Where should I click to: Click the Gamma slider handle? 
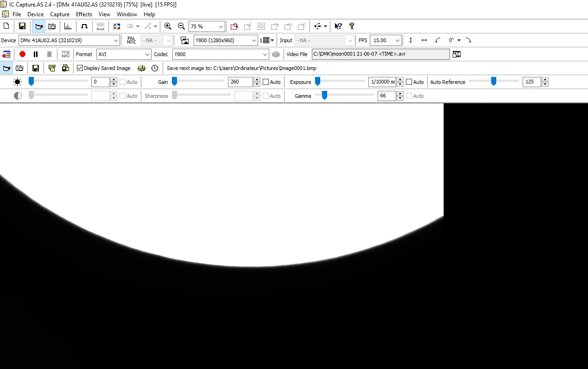click(x=324, y=95)
